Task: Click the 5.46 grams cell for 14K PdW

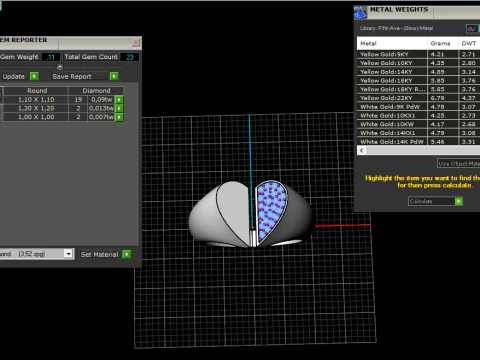Action: [x=443, y=141]
